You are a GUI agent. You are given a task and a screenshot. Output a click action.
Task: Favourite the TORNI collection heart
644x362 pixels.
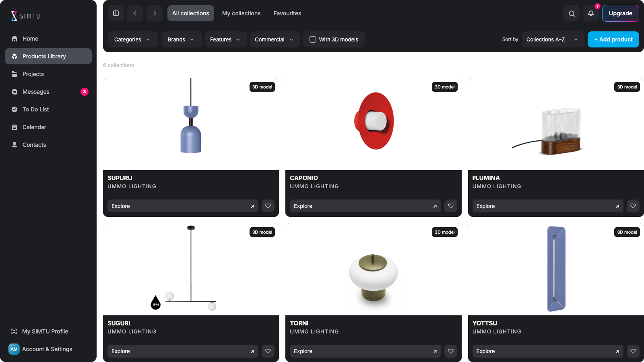tap(451, 351)
